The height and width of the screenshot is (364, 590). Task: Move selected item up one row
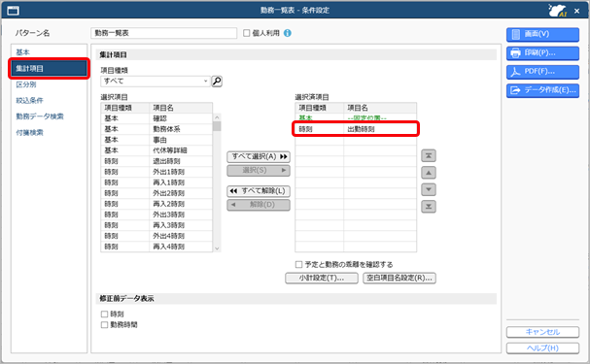click(x=429, y=173)
